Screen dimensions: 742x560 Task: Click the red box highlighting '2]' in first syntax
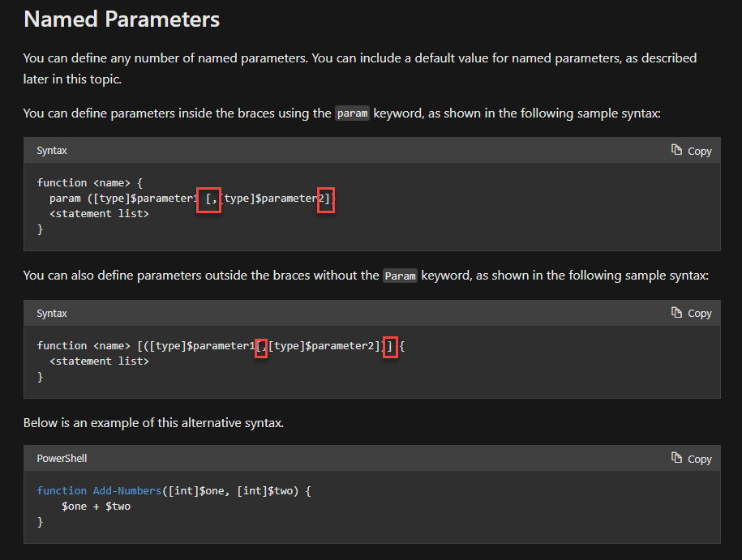[325, 199]
